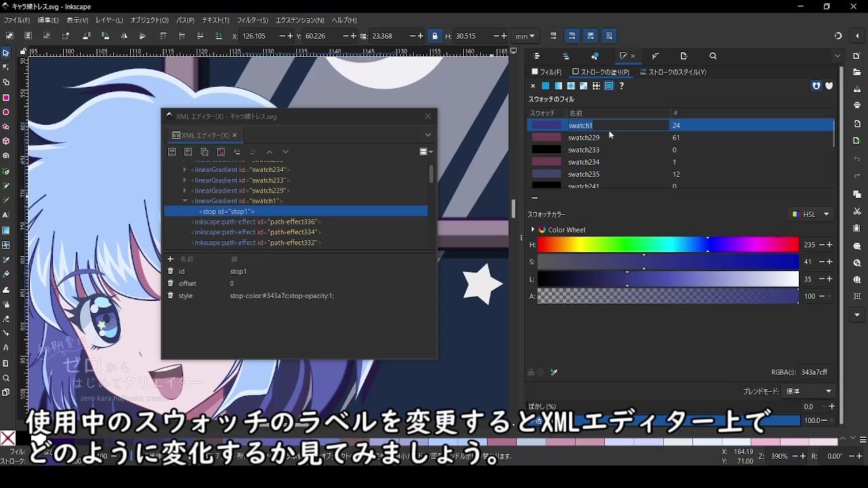
Task: Click the print icon in command bar
Action: [857, 105]
